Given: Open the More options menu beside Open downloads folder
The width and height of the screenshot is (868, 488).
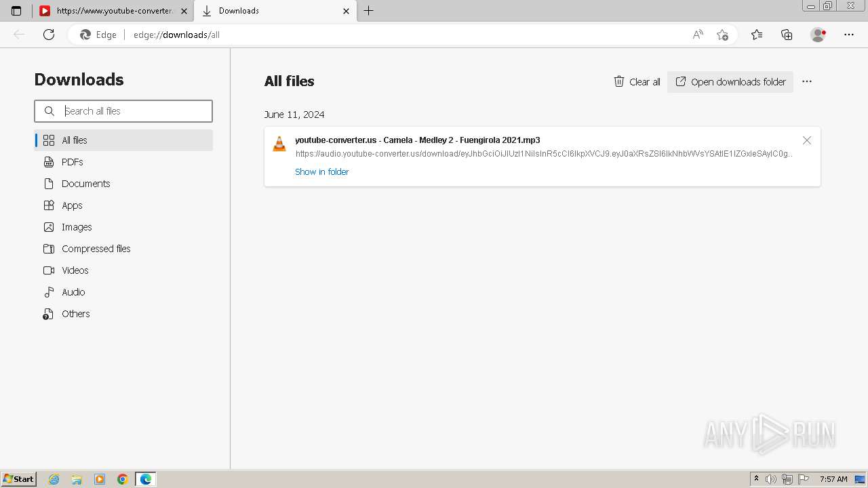Looking at the screenshot, I should coord(807,82).
